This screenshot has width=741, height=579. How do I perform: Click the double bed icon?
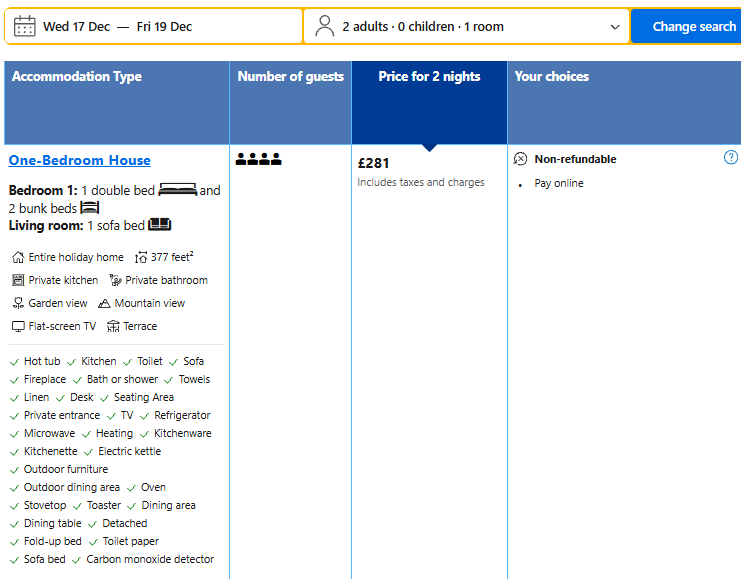tap(177, 190)
